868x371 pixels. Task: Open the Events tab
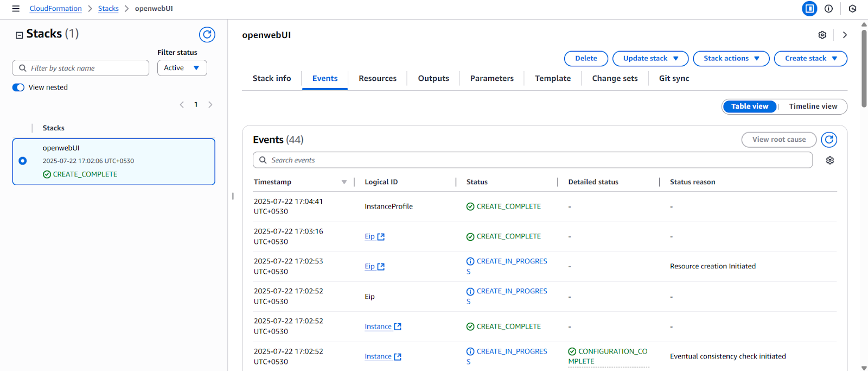coord(325,79)
